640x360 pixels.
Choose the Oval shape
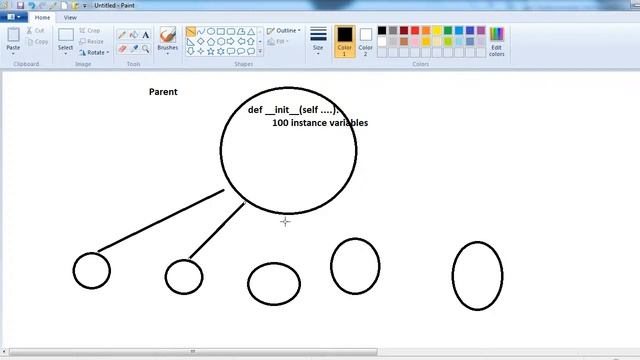(211, 31)
